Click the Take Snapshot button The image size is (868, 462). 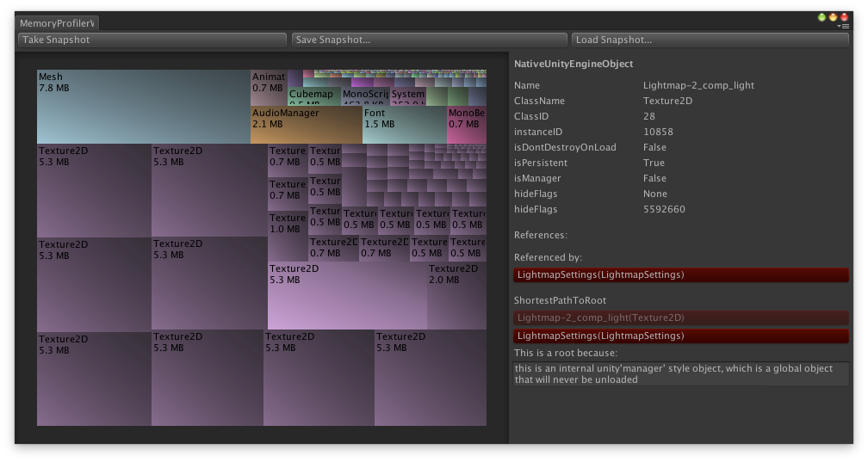(152, 40)
